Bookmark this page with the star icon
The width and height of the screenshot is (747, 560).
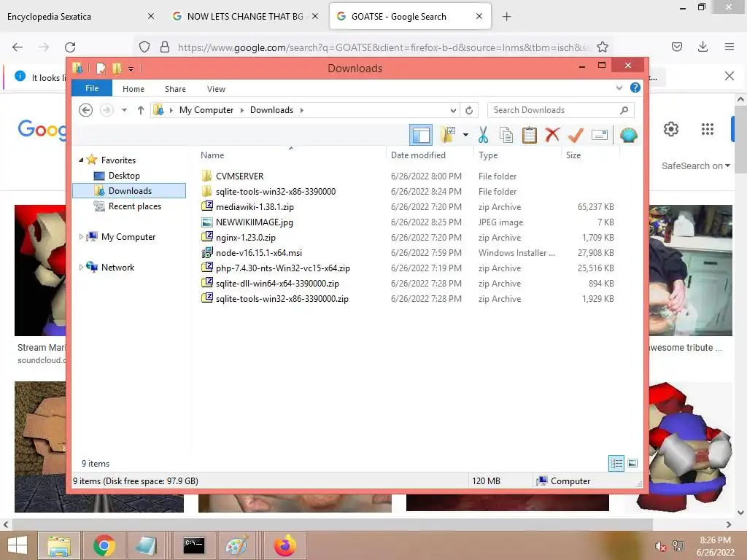[x=602, y=47]
